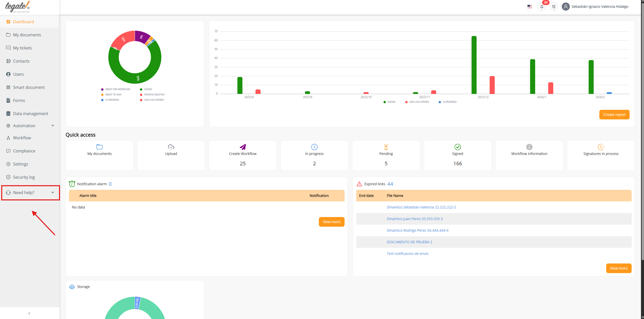This screenshot has height=319, width=644.
Task: Expand the Automation menu chevron
Action: [x=53, y=126]
